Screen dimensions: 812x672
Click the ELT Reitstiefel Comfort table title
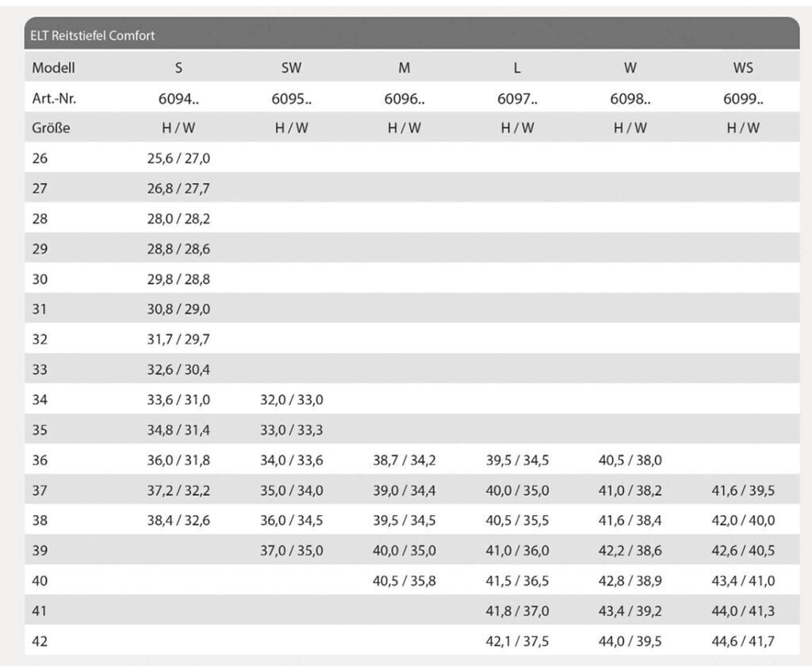tap(93, 36)
